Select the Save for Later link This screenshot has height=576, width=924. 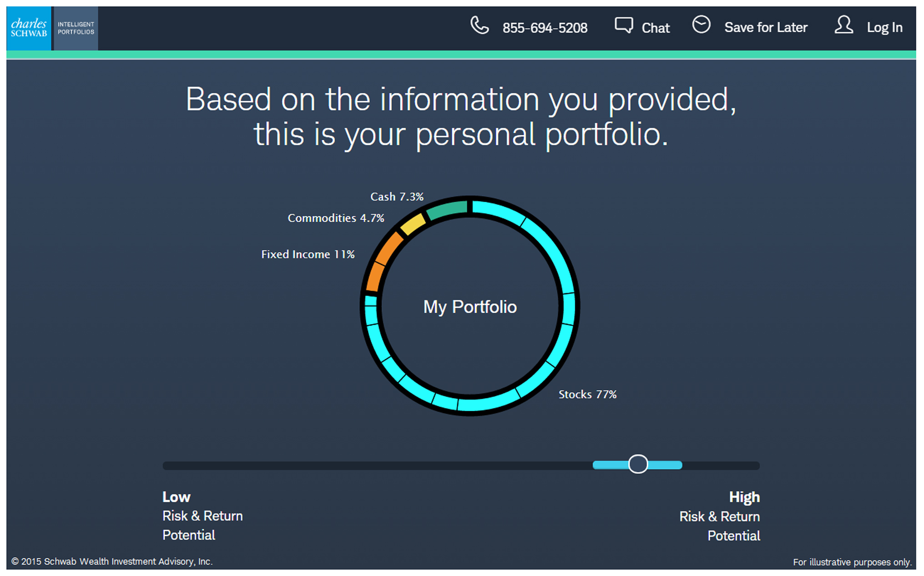(766, 27)
